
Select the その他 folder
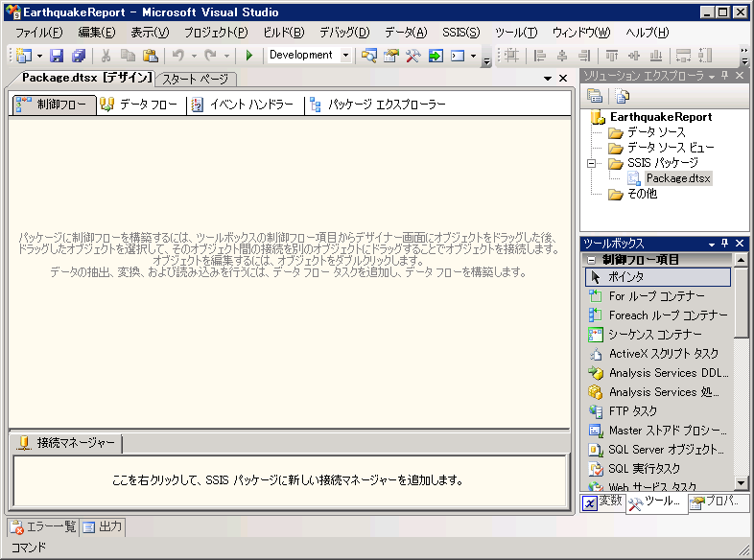[643, 194]
